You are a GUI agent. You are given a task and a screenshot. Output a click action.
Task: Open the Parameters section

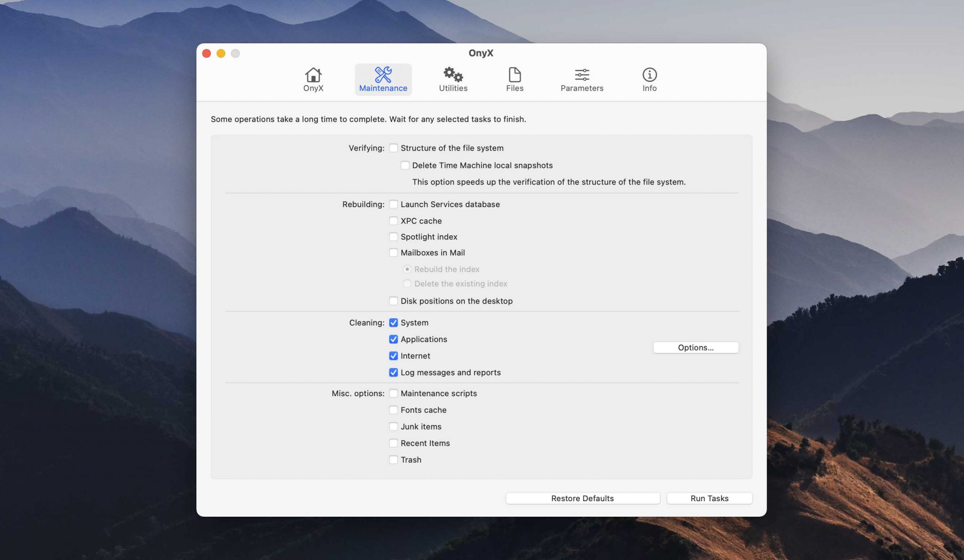tap(582, 79)
